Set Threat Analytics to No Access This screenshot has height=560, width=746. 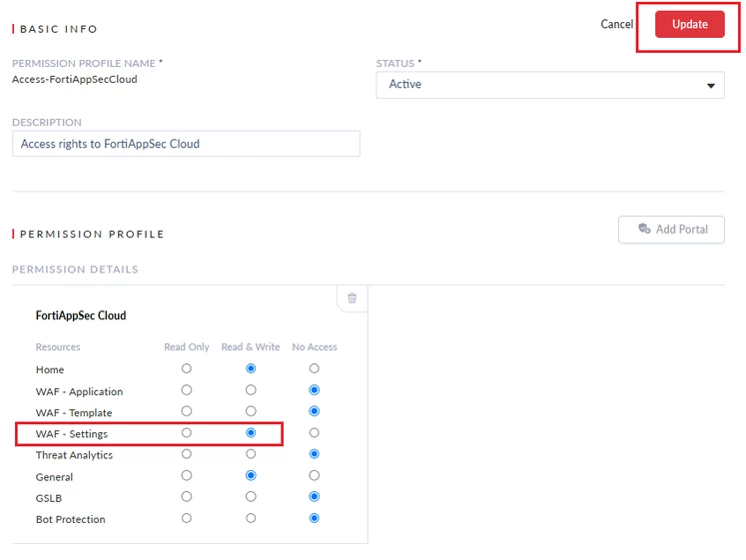pos(314,454)
